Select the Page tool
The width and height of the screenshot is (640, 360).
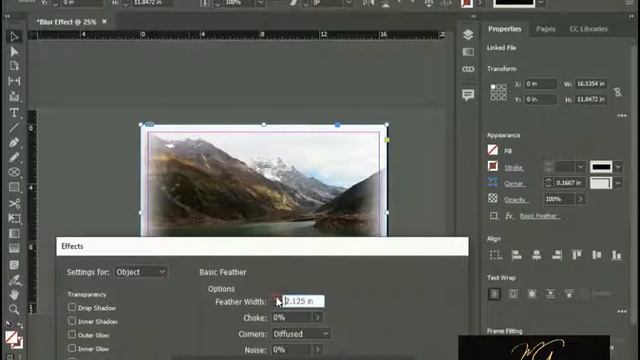[x=14, y=66]
